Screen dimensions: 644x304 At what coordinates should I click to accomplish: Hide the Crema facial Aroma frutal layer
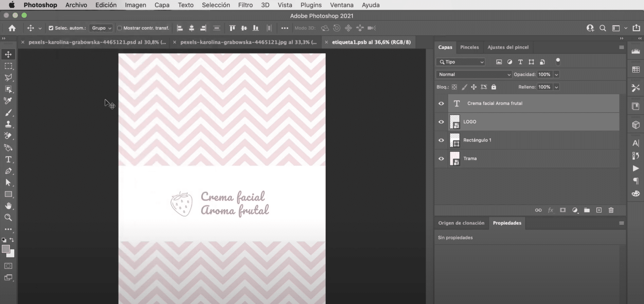tap(441, 103)
